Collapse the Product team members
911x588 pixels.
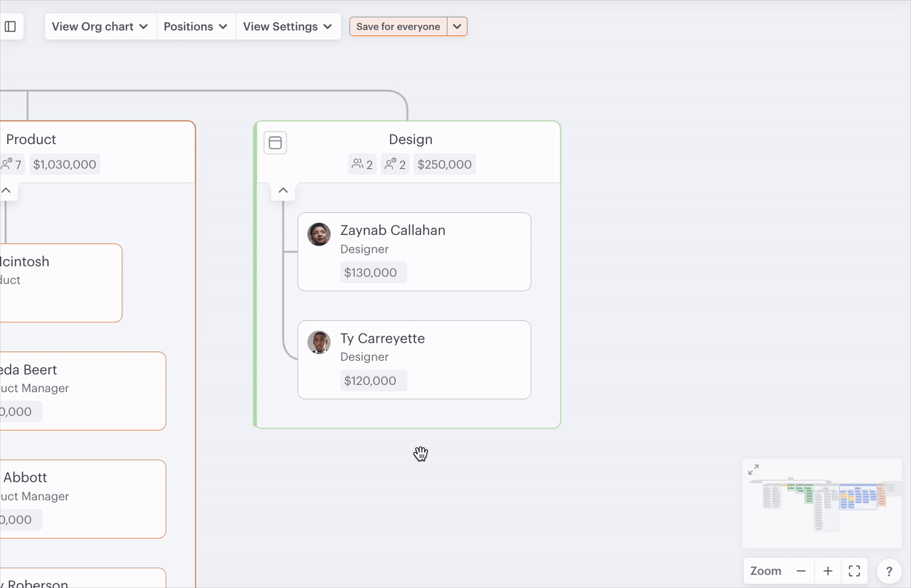[x=6, y=191]
